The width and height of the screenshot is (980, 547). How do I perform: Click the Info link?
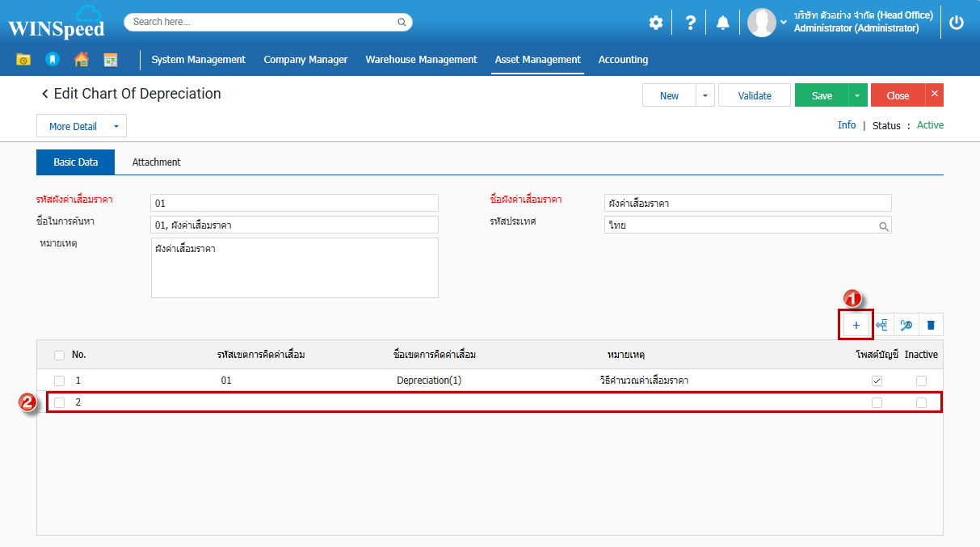[846, 125]
